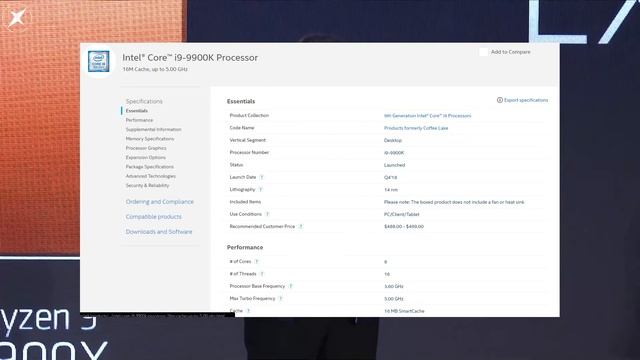Go to Memory Specifications section link
The image size is (640, 360).
click(x=150, y=139)
